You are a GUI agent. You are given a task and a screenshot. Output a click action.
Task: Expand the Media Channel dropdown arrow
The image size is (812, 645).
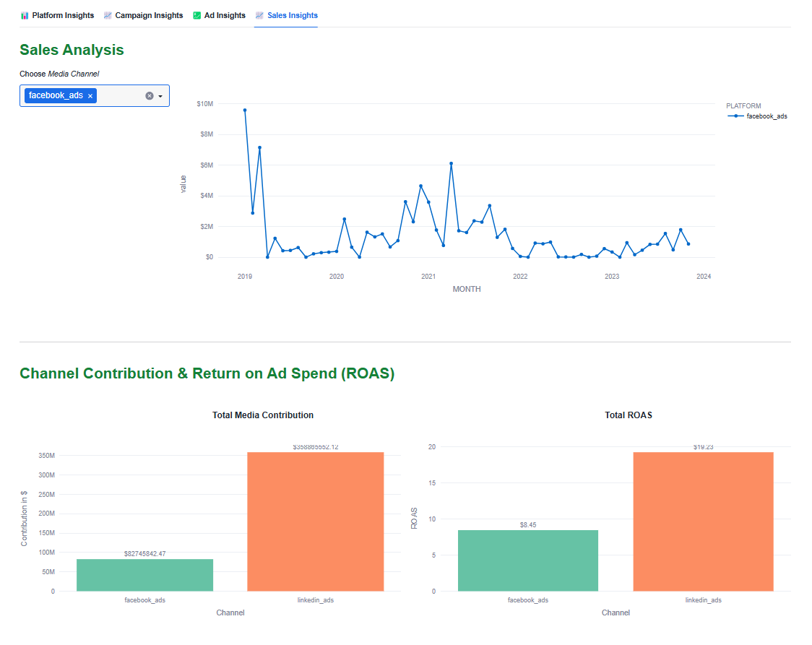[160, 96]
